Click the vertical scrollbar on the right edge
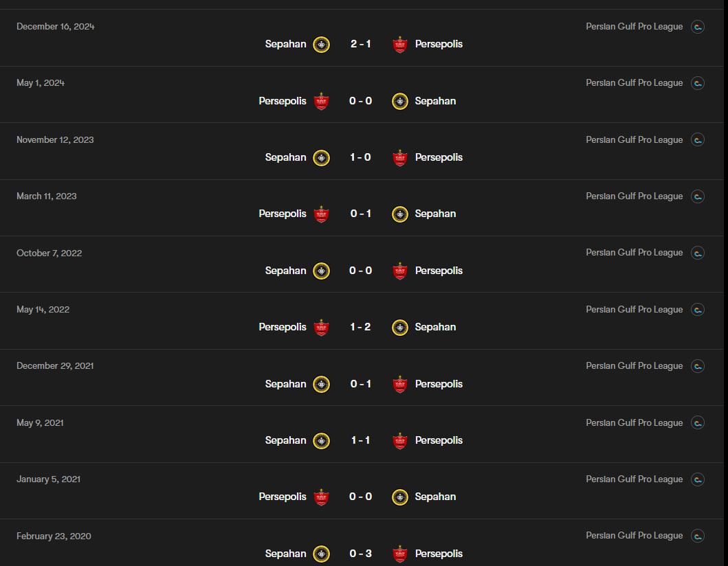This screenshot has height=566, width=728. [726, 283]
